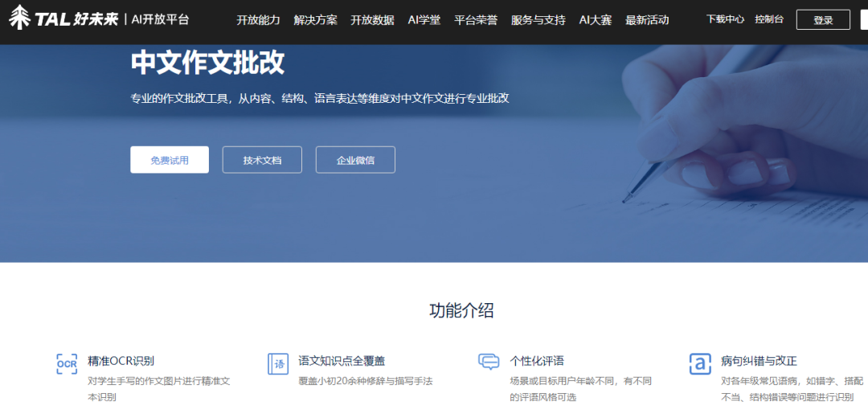Image resolution: width=868 pixels, height=410 pixels.
Task: Open the 平台荣誉 page
Action: pyautogui.click(x=476, y=20)
